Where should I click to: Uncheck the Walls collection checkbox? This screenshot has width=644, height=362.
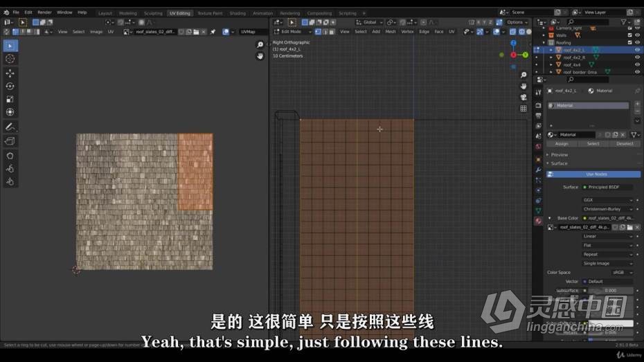coord(629,35)
